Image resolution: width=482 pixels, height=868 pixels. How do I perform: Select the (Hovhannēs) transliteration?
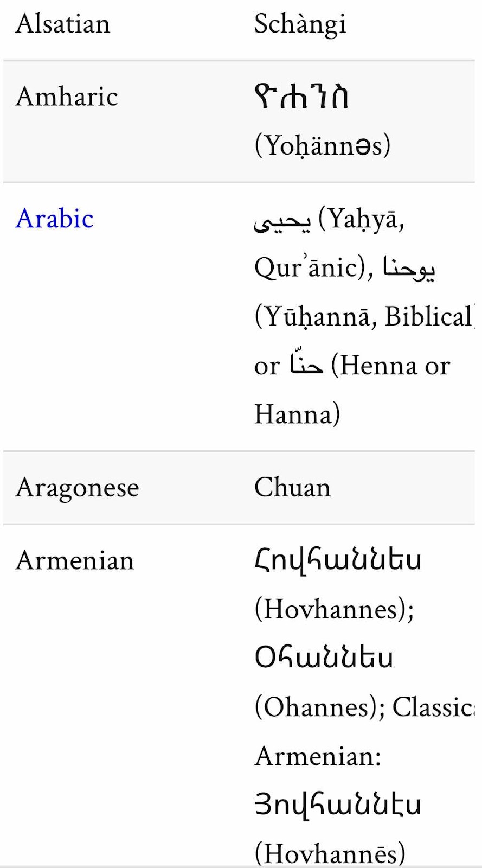[x=330, y=853]
